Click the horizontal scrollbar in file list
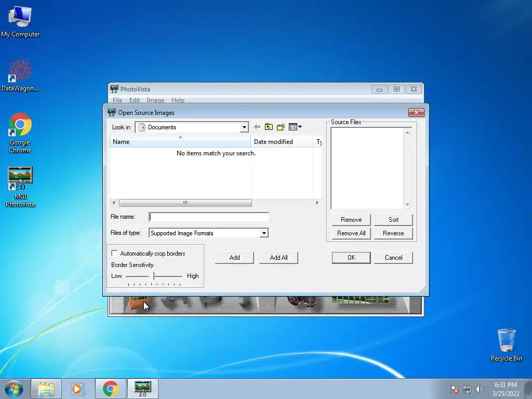 [x=185, y=203]
